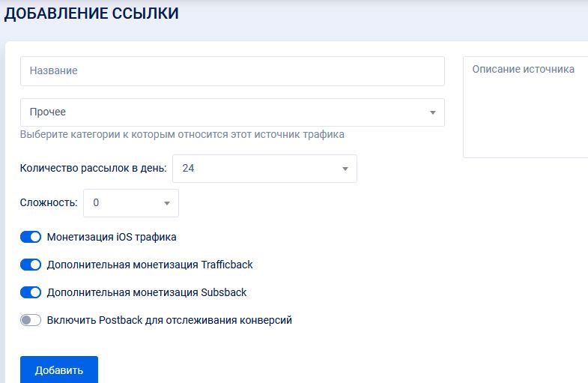Click the arrow in the Сложность selector
Viewport: 588px width, 383px height.
tap(166, 203)
